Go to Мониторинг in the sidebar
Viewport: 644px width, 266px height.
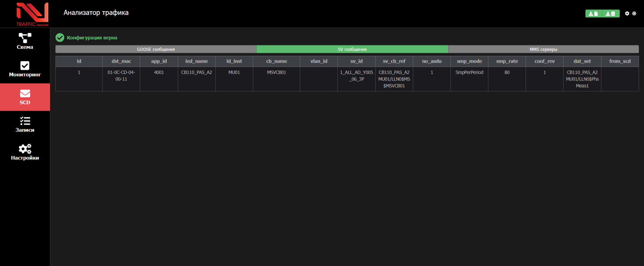click(x=25, y=69)
